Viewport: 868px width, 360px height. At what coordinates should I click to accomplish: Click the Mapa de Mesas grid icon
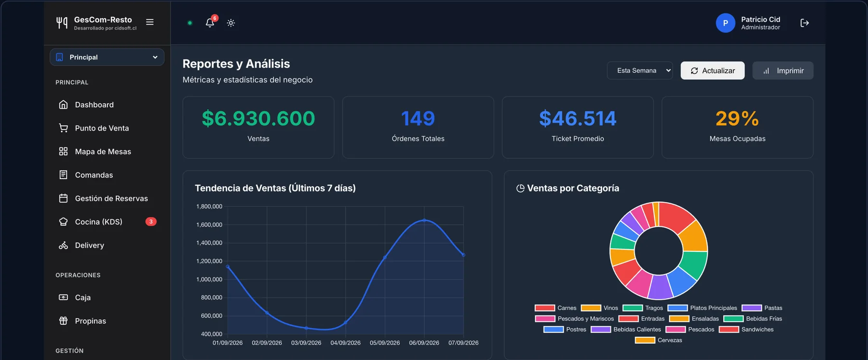point(63,152)
